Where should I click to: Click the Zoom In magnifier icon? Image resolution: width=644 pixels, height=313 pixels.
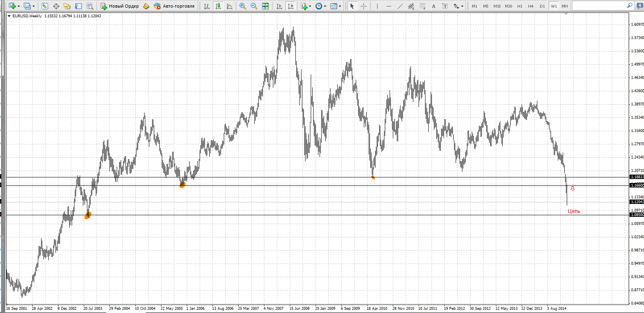pyautogui.click(x=242, y=6)
